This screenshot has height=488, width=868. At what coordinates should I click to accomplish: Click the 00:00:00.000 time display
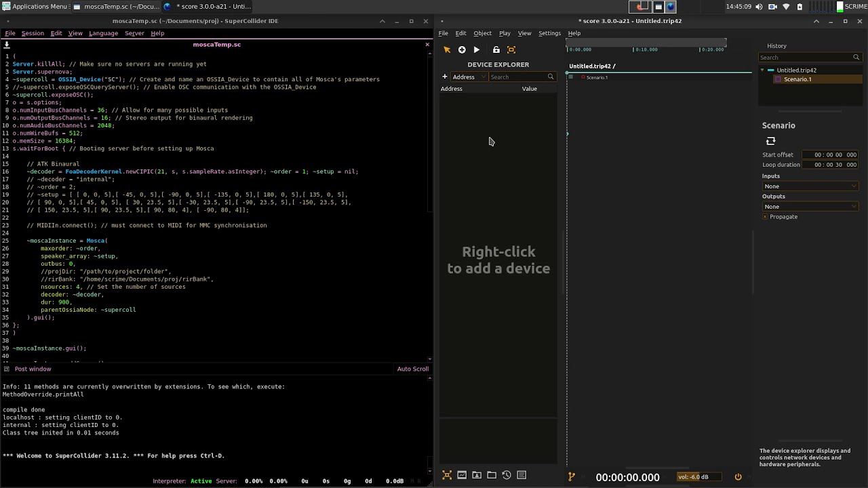pos(627,477)
